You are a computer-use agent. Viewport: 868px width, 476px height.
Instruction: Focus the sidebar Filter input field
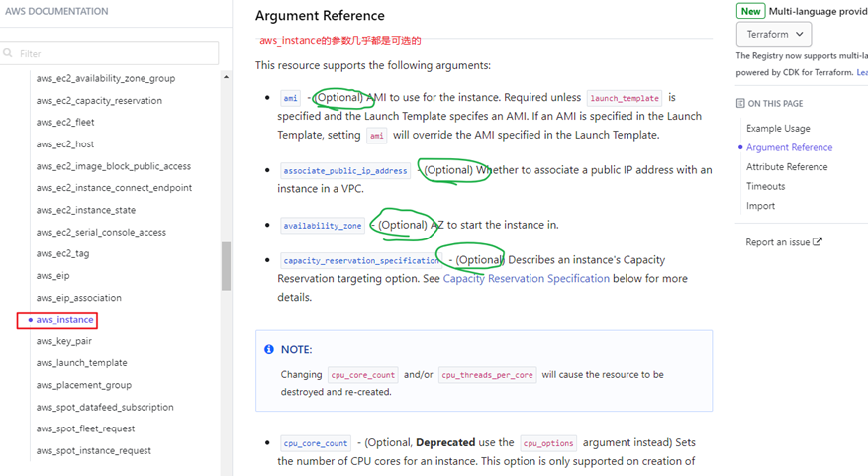pos(109,53)
